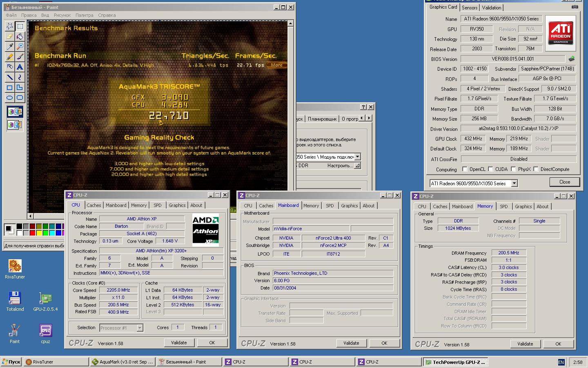
Task: Open the Caches tab in CPU-Z CPU window
Action: click(x=94, y=205)
